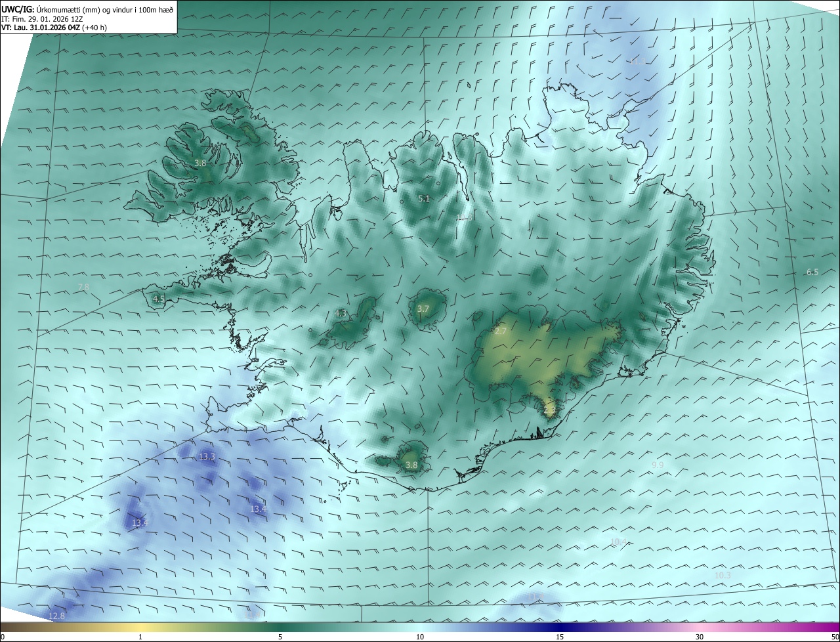This screenshot has height=642, width=840.
Task: Click the 13.3 value southwest of Reykjanes
Action: (207, 456)
